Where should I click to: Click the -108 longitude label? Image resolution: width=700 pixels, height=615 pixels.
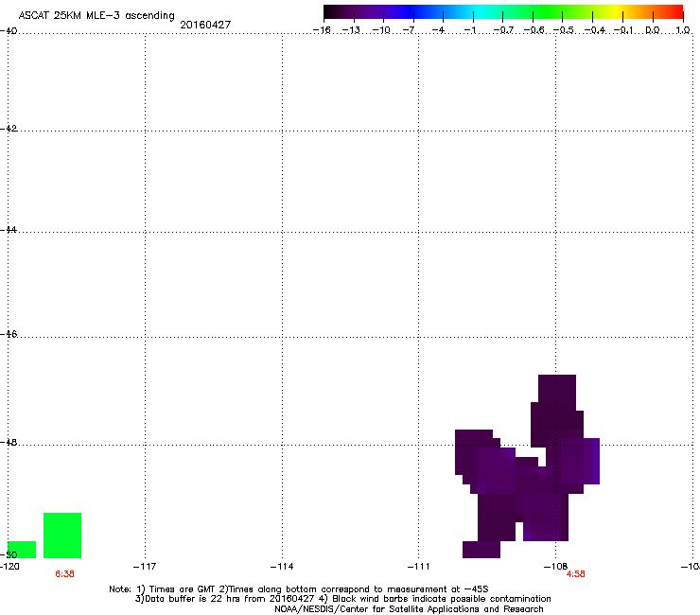pos(555,567)
